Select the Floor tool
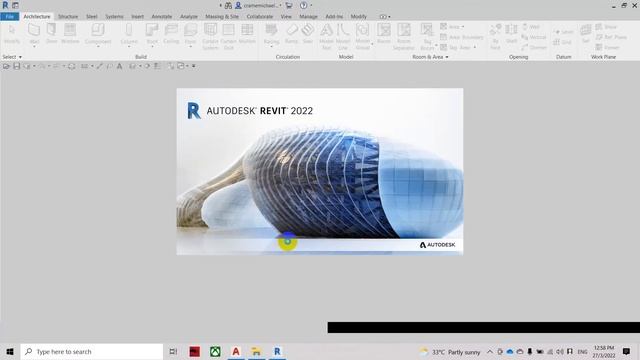The width and height of the screenshot is (640, 360). (x=191, y=33)
